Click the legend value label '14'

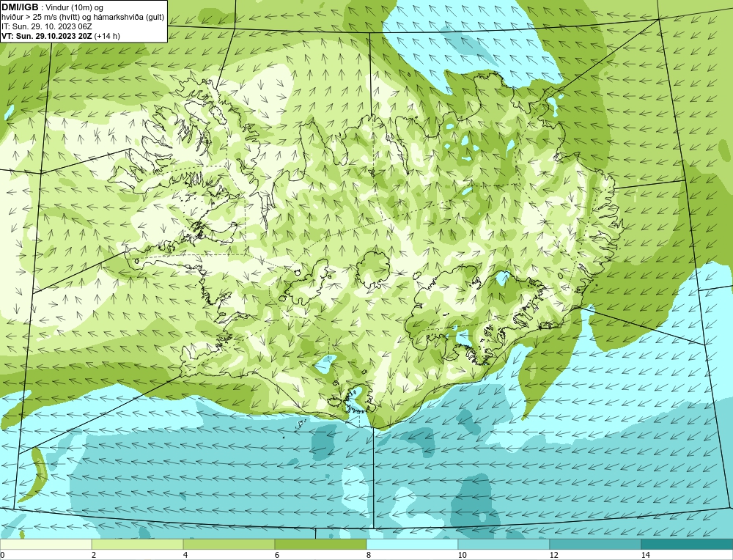(x=646, y=555)
